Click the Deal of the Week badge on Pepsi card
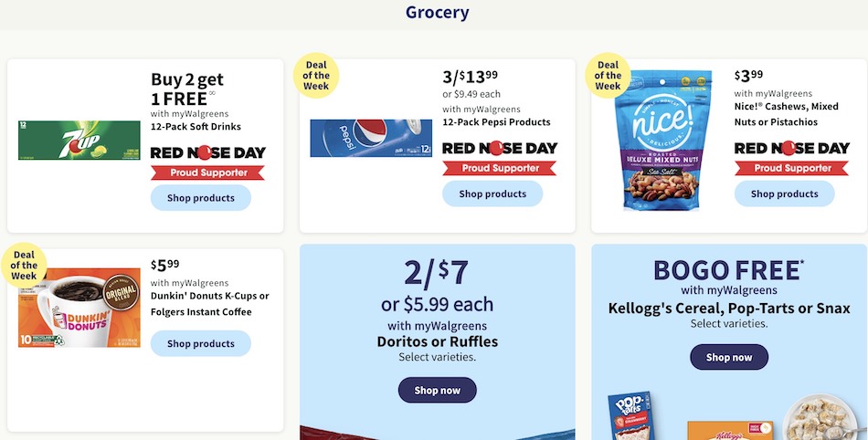Screen dimensions: 868x440 (x=316, y=76)
